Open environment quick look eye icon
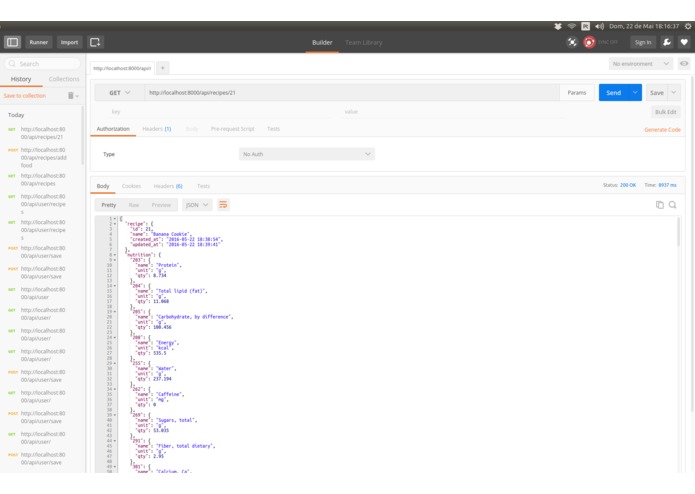Screen dimensions: 695x494 [x=684, y=64]
